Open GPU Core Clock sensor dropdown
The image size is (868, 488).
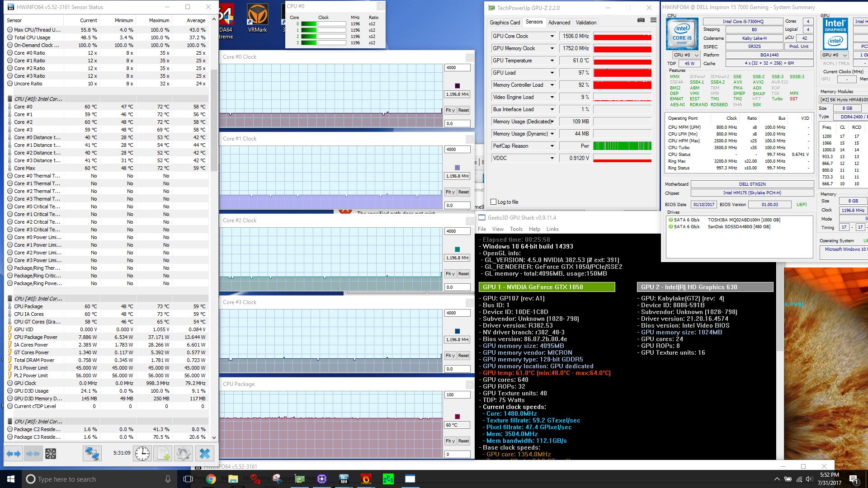[552, 36]
